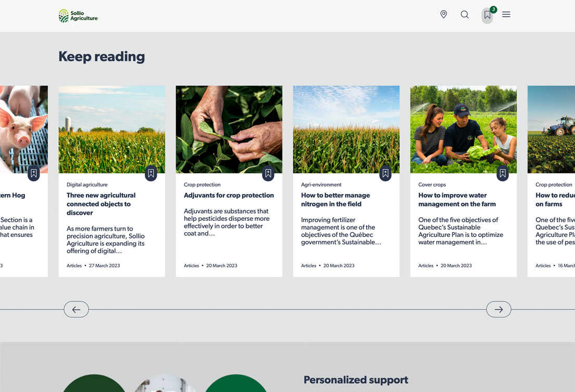The height and width of the screenshot is (392, 575).
Task: Open 'Adjuvants for crop protection' title
Action: point(229,195)
